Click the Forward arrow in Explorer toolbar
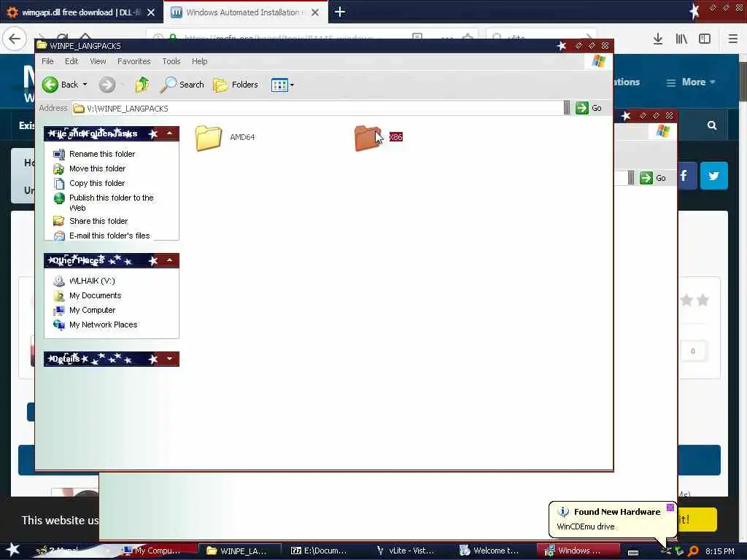The height and width of the screenshot is (560, 747). pyautogui.click(x=107, y=85)
